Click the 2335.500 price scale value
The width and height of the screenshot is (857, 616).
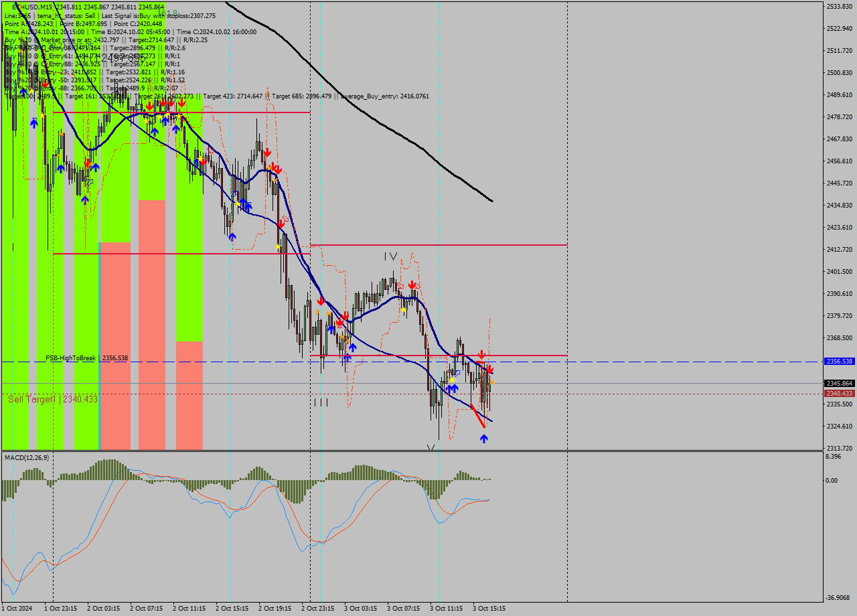[839, 404]
